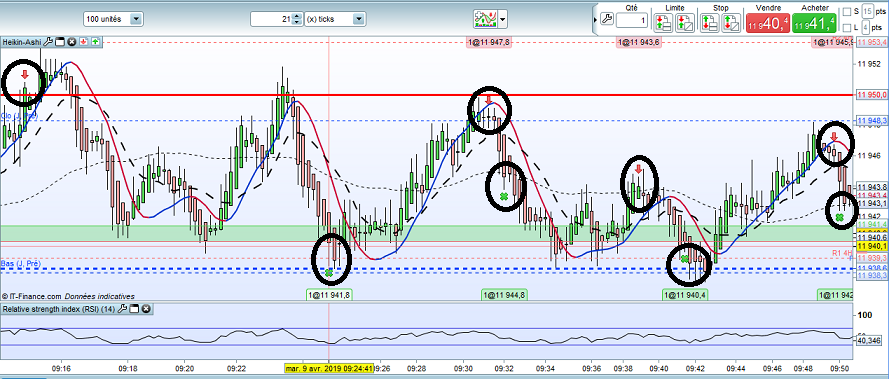This screenshot has width=889, height=379.
Task: Click the yellow current price 11 940,1 label
Action: (872, 246)
